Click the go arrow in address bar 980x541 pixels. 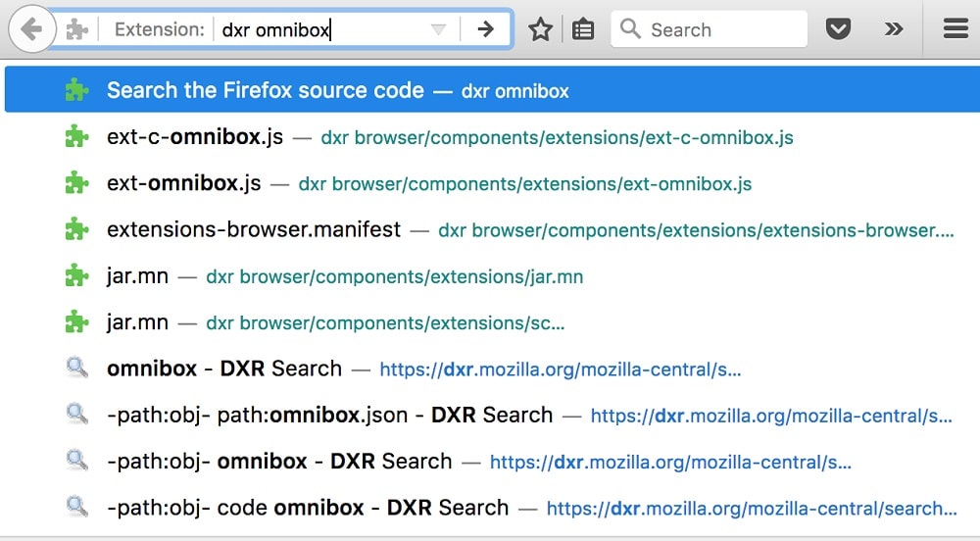(x=486, y=28)
